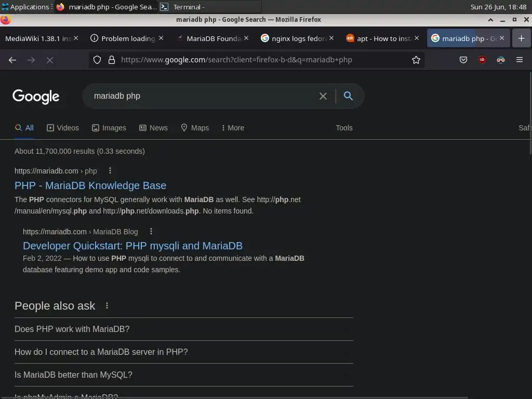The height and width of the screenshot is (399, 532).
Task: Select the News search filter
Action: pos(153,128)
